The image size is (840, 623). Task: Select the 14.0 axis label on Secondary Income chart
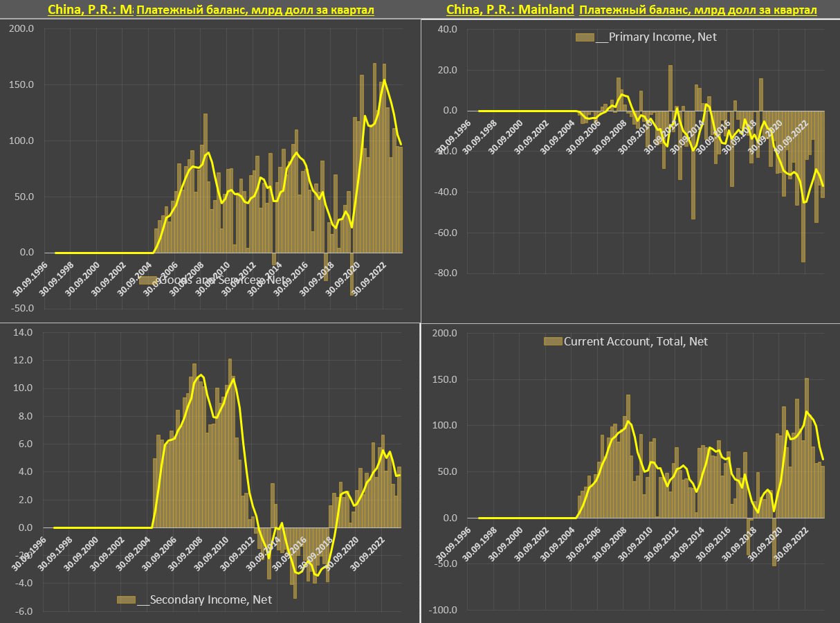coord(24,332)
